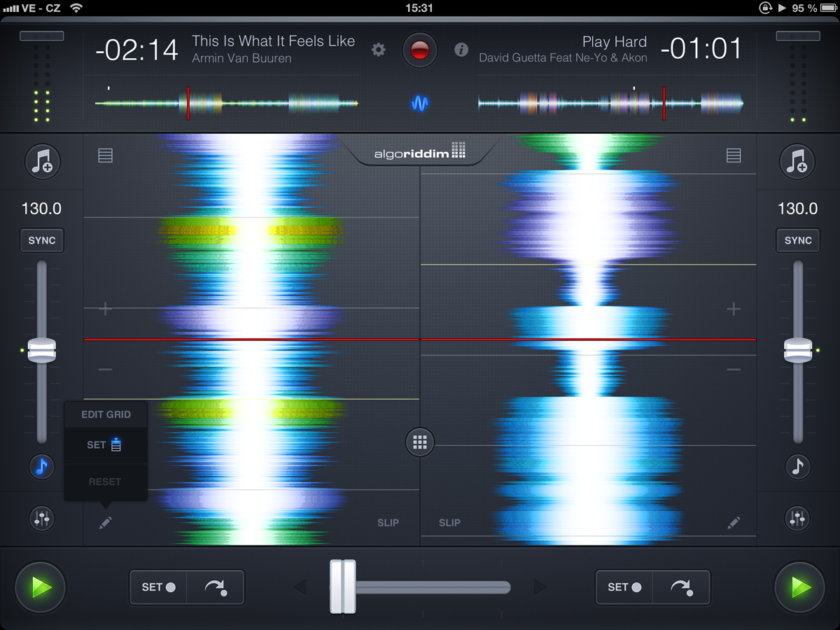
Task: Toggle the left deck key lock note
Action: tap(42, 466)
